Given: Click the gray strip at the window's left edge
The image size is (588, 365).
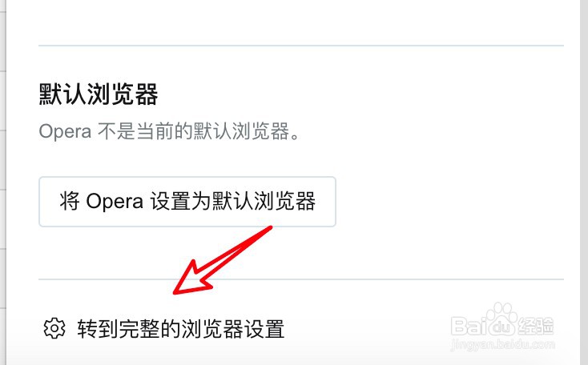Looking at the screenshot, I should tap(3, 182).
